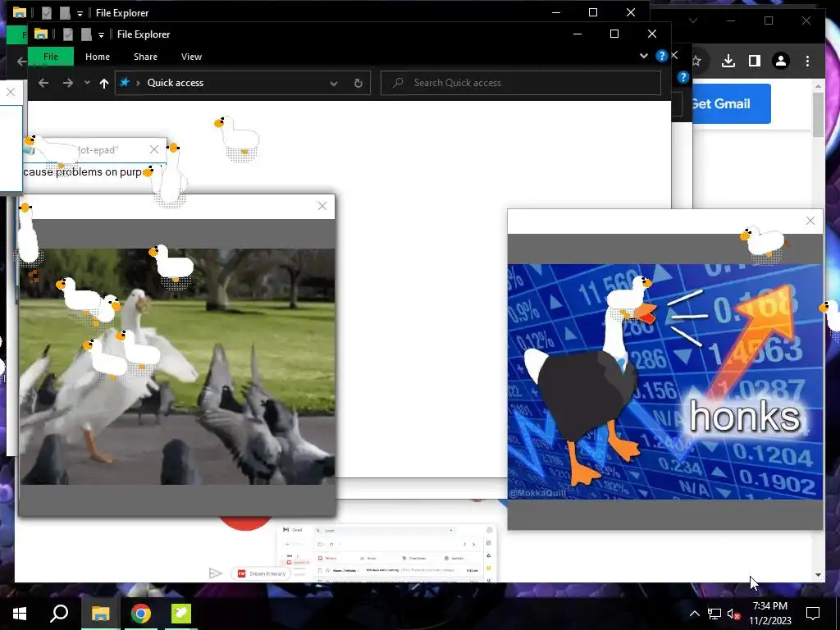Viewport: 840px width, 630px height.
Task: Open Chrome three-dot menu
Action: coord(807,61)
